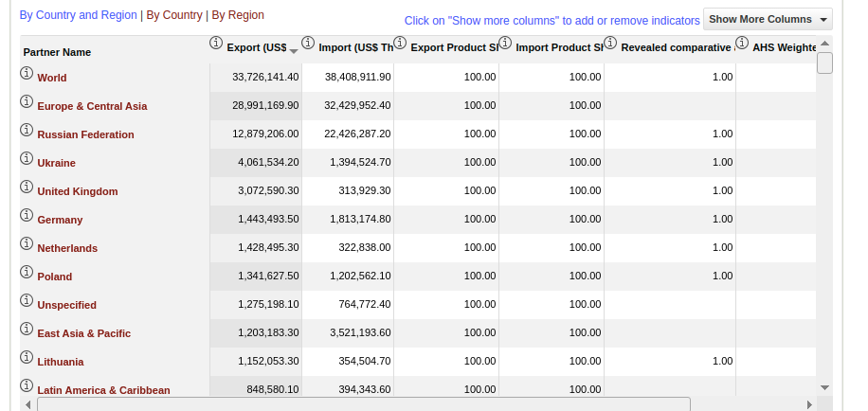
Task: Open the Netherlands partner link
Action: coord(67,248)
